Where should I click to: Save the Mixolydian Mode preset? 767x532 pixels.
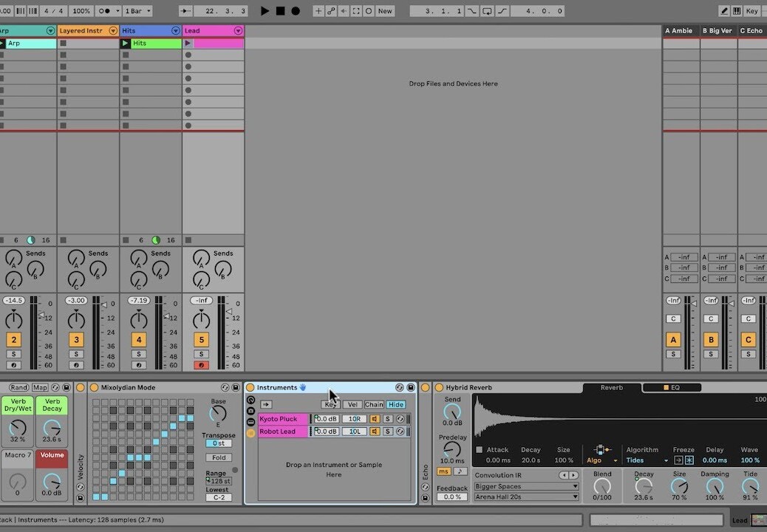pos(235,387)
